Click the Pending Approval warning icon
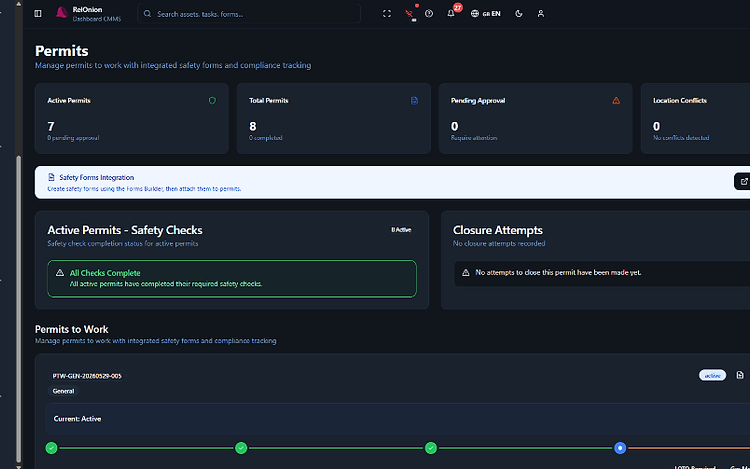 pos(616,100)
